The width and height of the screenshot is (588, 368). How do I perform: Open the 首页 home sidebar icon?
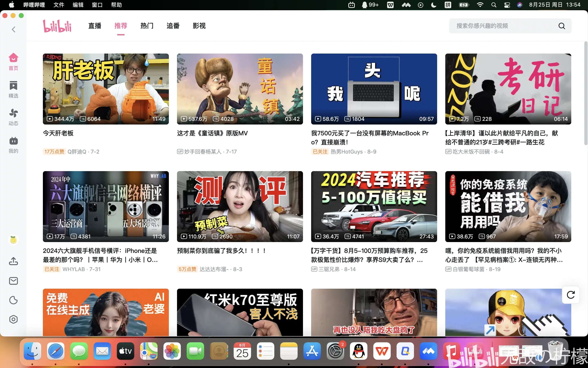[13, 62]
